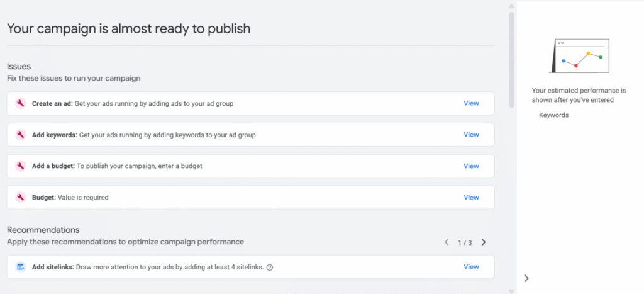This screenshot has height=294, width=644.
Task: Click the wrench icon beside Add a budget
Action: click(x=20, y=166)
